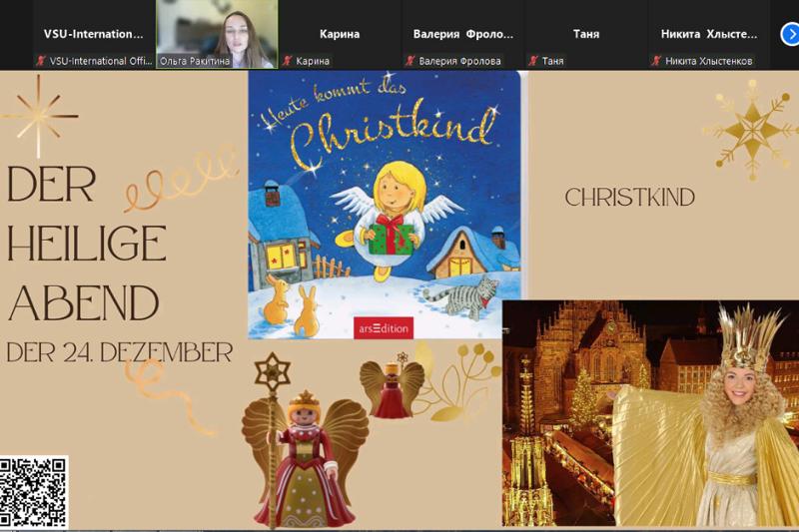Click muted microphone icon next to Таня
Image resolution: width=799 pixels, height=532 pixels.
pos(533,61)
